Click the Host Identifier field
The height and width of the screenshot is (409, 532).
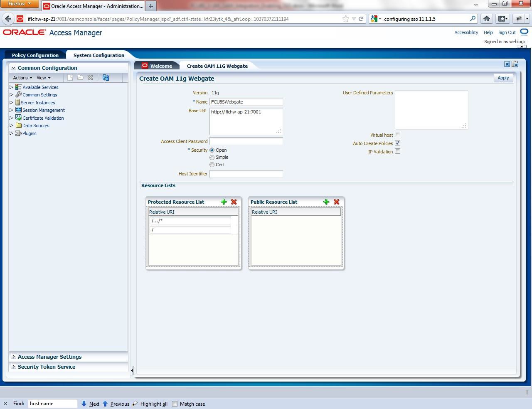[246, 174]
